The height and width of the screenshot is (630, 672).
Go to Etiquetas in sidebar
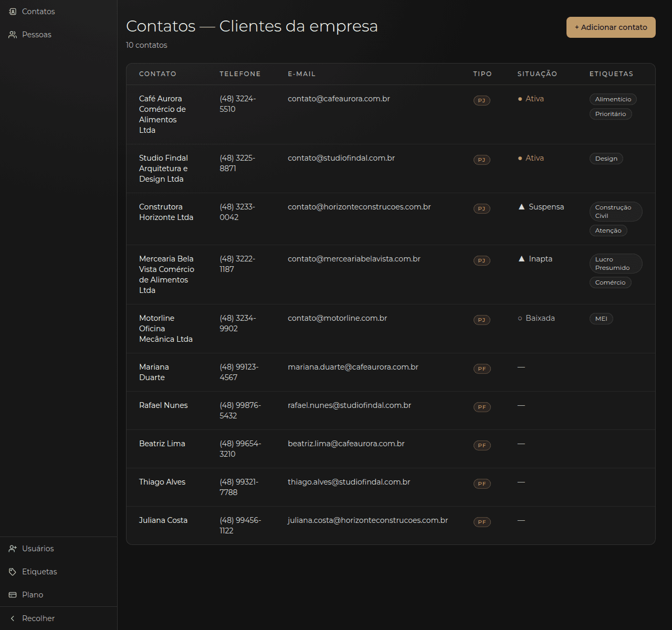[58, 572]
